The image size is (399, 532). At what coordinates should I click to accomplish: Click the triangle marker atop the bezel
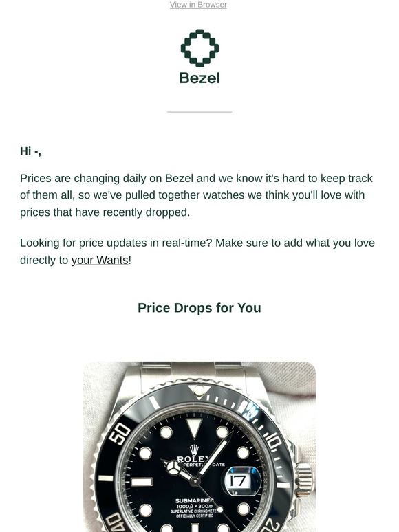tap(199, 390)
